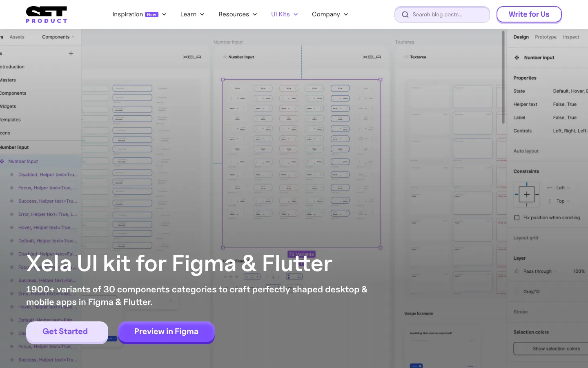This screenshot has width=588, height=368.
Task: Select the Widgets page
Action: click(8, 107)
